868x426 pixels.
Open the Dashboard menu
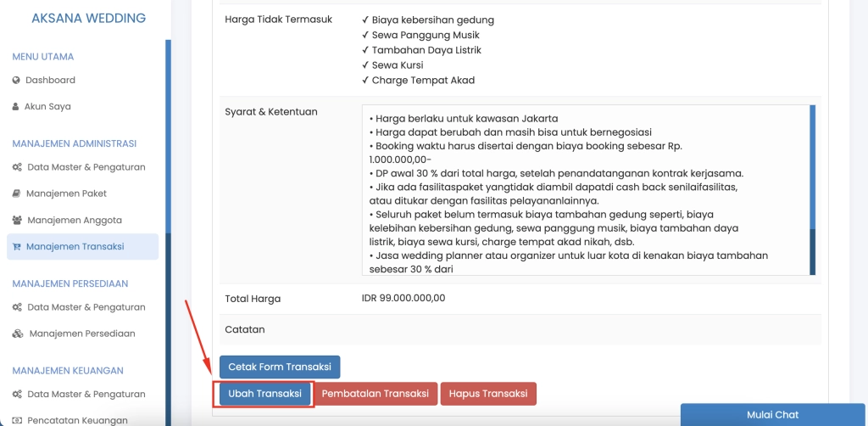tap(50, 81)
